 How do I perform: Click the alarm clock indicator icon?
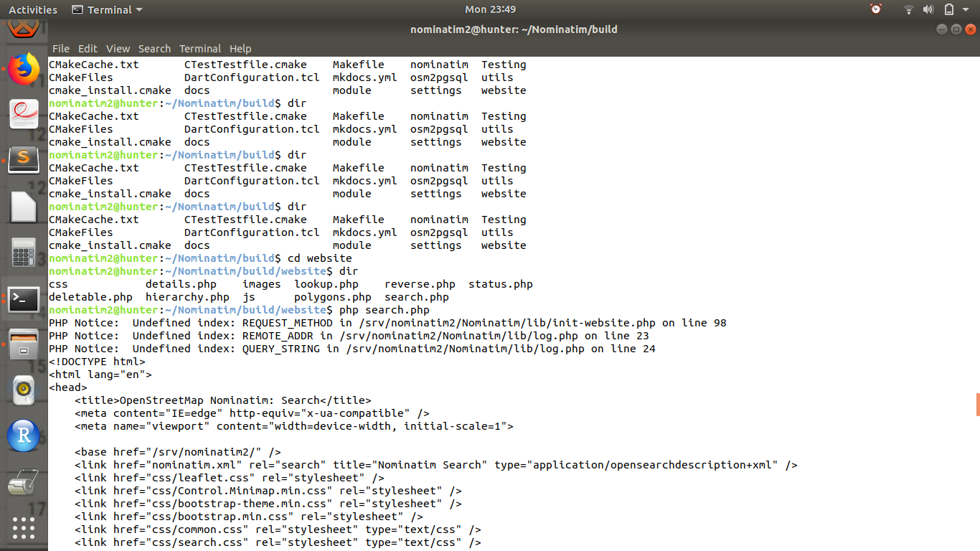(x=876, y=9)
